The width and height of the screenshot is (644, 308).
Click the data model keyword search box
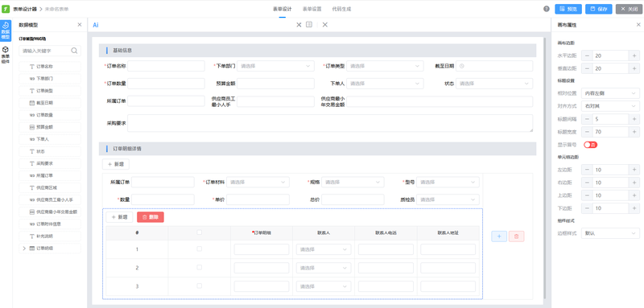50,51
